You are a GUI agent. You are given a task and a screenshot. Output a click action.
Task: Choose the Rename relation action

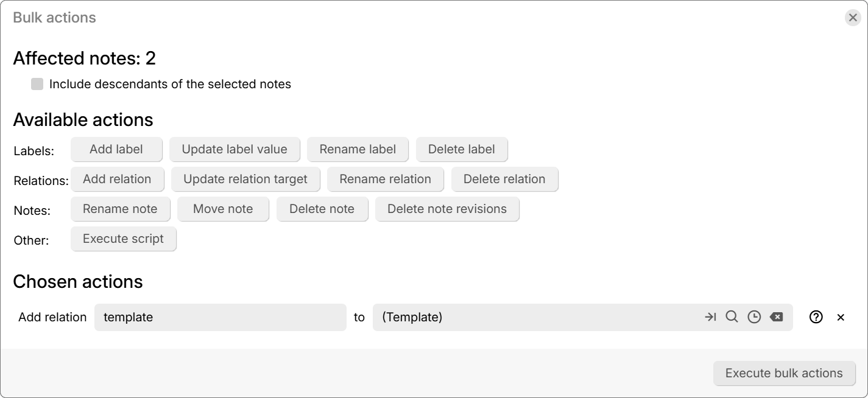pos(385,179)
